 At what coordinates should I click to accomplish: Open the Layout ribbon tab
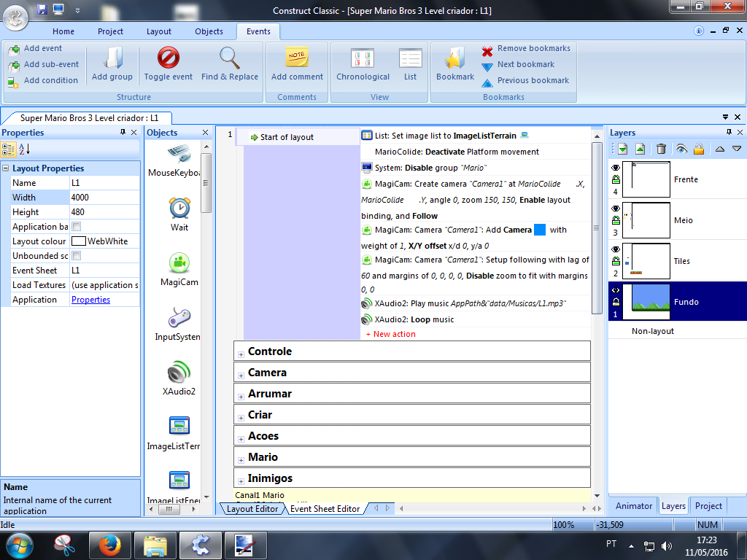tap(158, 31)
